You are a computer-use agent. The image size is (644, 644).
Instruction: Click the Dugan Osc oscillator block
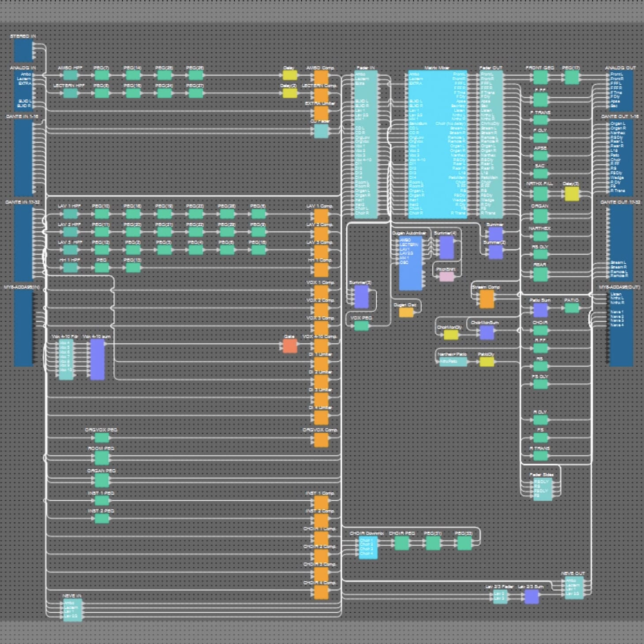[x=406, y=312]
